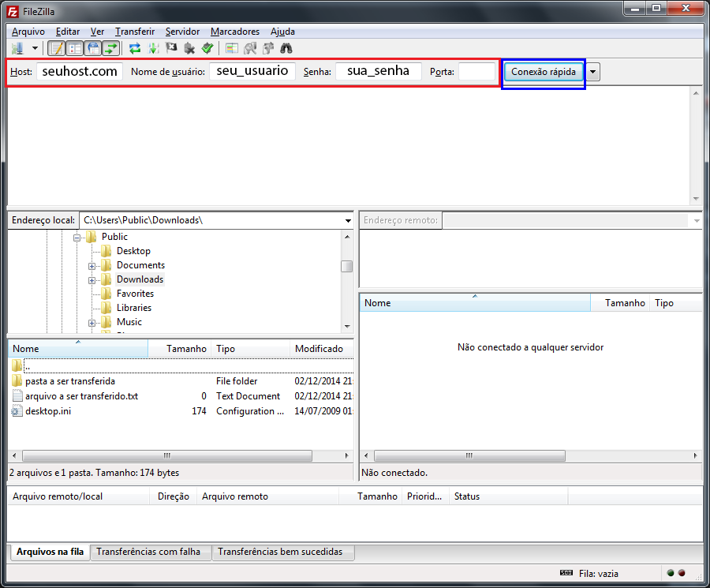Open the Arquivo menu
The height and width of the screenshot is (588, 710).
click(28, 32)
